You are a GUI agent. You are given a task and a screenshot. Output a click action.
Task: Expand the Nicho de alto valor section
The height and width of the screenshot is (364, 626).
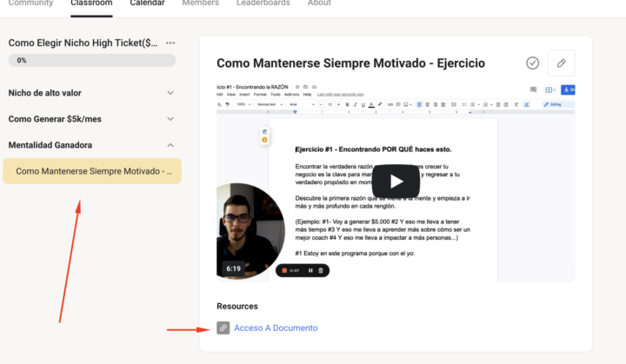pyautogui.click(x=170, y=93)
